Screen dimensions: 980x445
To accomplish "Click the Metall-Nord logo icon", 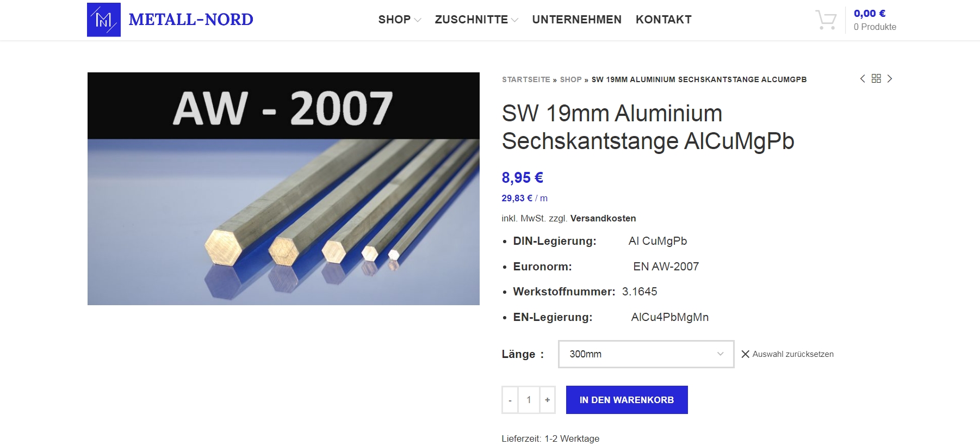I will coord(103,20).
